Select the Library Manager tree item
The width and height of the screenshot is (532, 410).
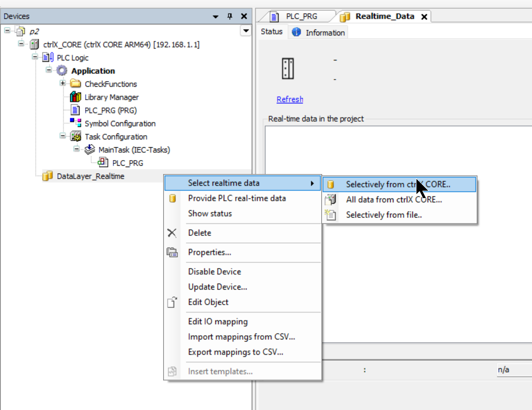point(112,97)
